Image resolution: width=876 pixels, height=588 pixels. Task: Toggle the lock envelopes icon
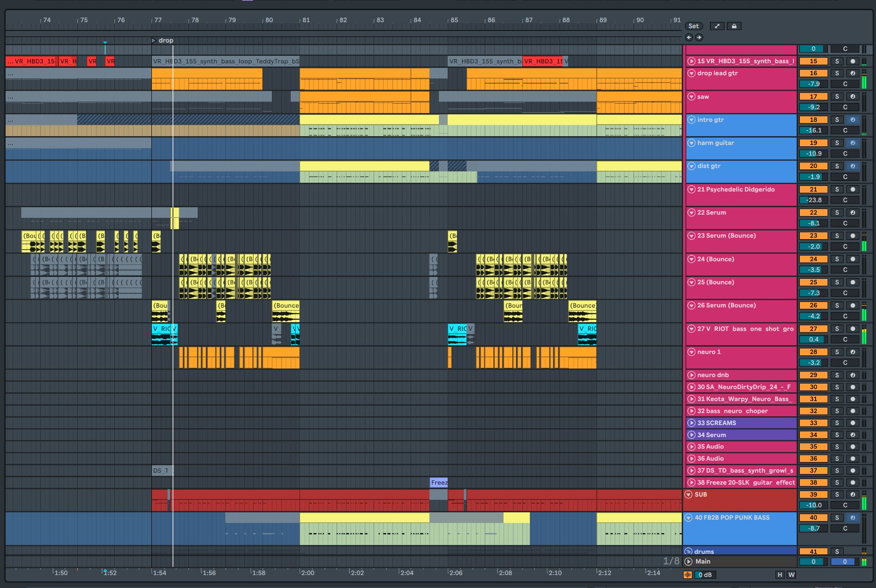pos(734,26)
